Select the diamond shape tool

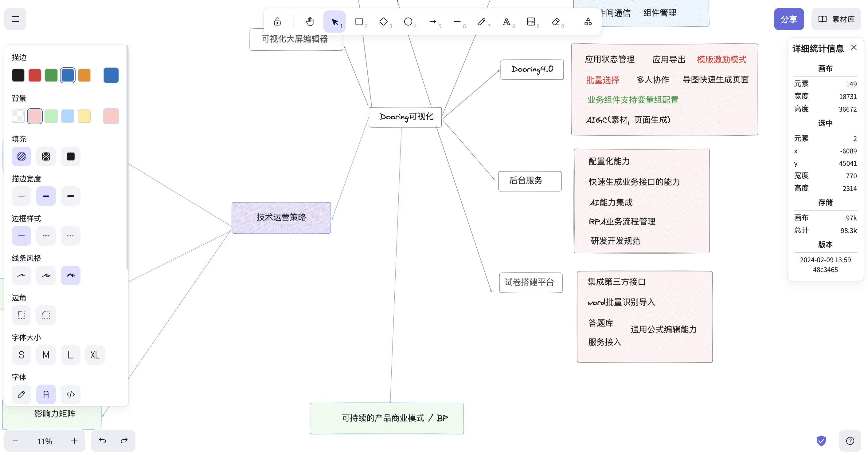tap(383, 21)
